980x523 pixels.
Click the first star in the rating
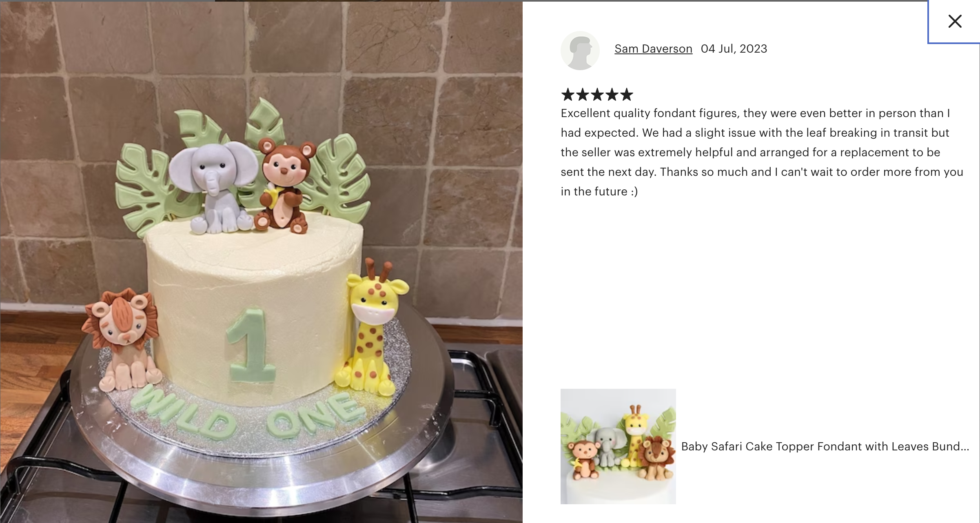568,95
